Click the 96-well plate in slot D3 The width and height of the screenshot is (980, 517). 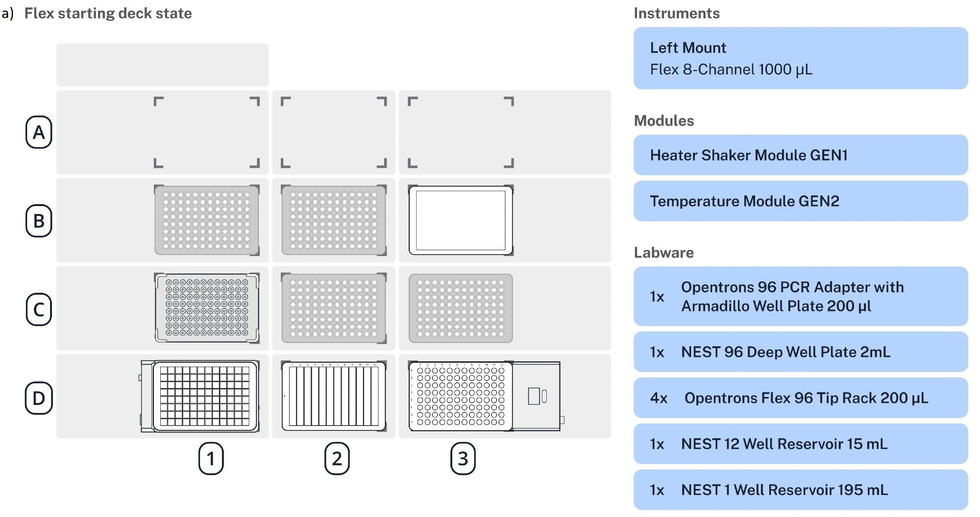point(460,396)
